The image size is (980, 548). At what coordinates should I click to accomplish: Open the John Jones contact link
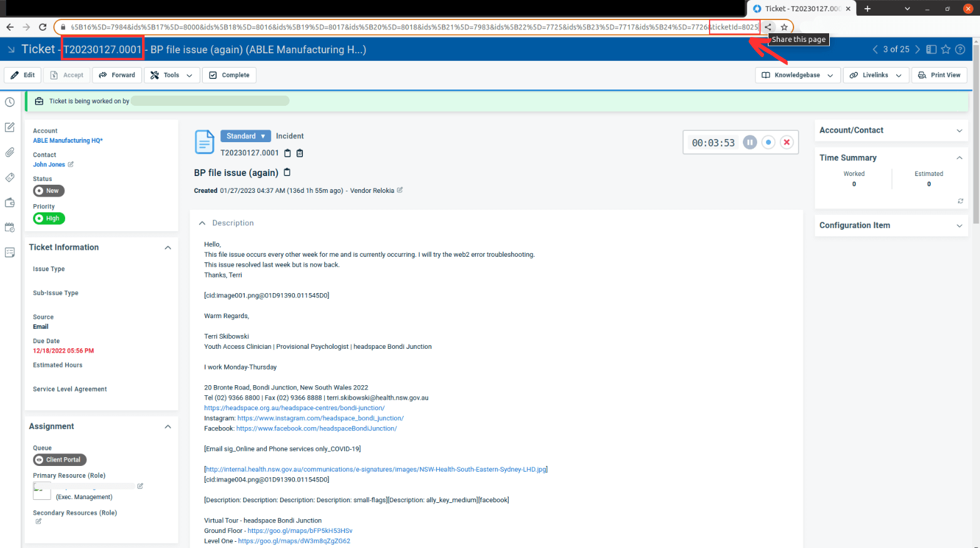coord(49,165)
